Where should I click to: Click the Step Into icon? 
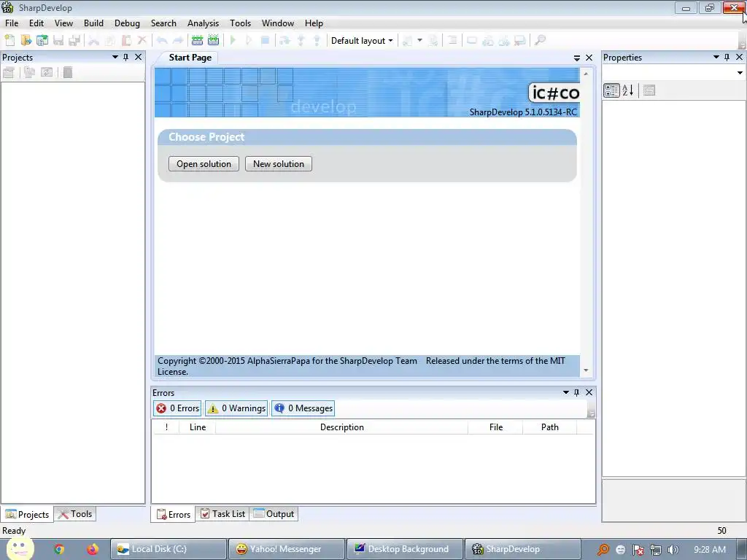coord(301,41)
